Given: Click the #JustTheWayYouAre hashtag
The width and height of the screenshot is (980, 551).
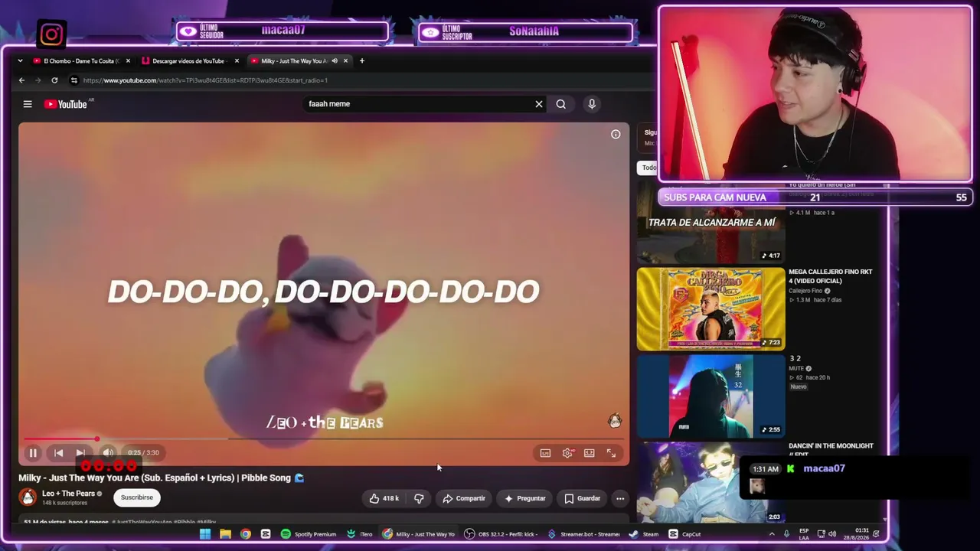Looking at the screenshot, I should (142, 522).
